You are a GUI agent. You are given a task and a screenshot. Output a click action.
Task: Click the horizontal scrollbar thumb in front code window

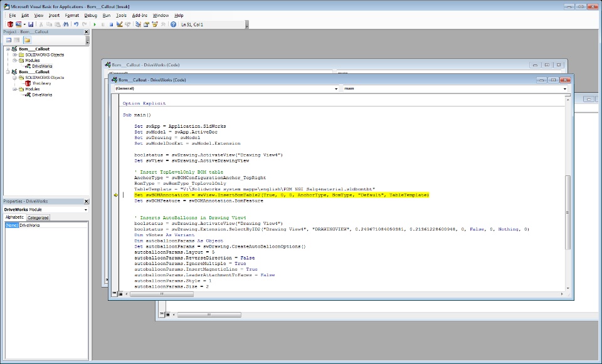(x=162, y=294)
